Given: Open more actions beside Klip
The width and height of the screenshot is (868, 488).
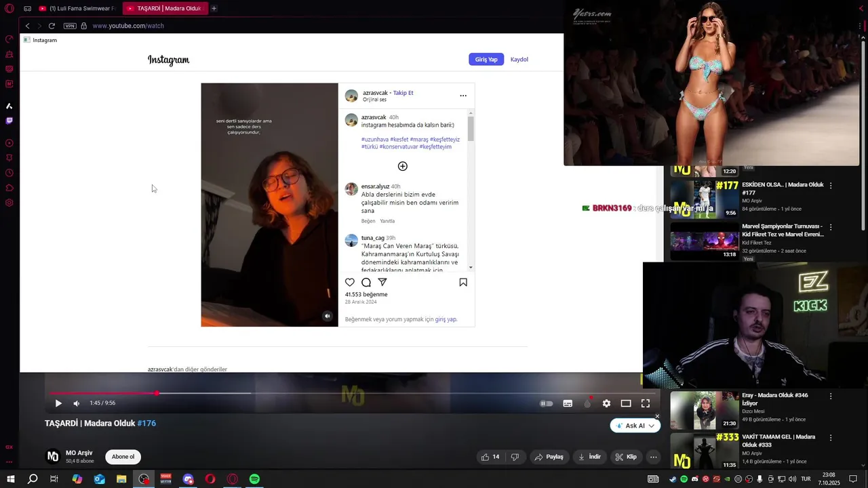Looking at the screenshot, I should pyautogui.click(x=653, y=457).
